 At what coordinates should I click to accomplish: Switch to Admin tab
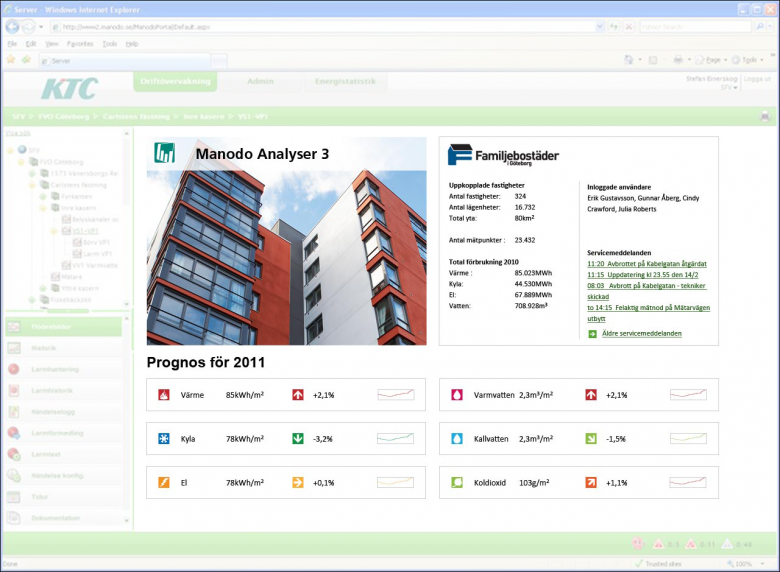[x=260, y=82]
